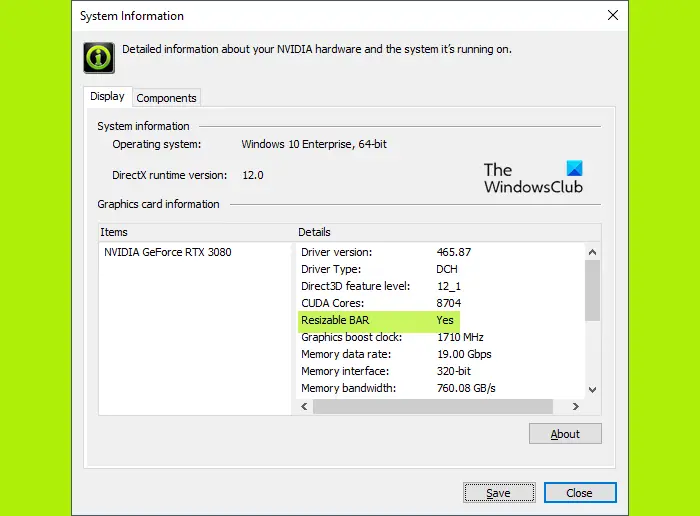The height and width of the screenshot is (516, 700).
Task: Click the vertical scrollbar thumb in Details
Action: (x=592, y=291)
